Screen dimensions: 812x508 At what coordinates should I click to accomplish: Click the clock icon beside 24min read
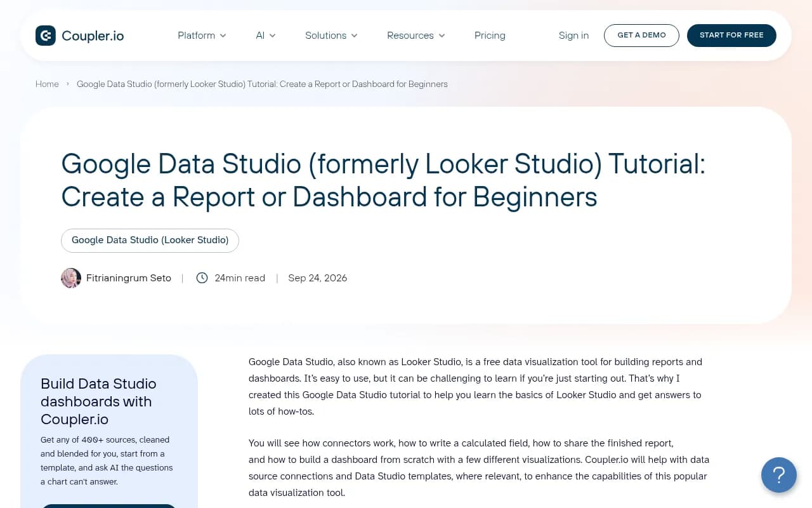click(x=202, y=278)
